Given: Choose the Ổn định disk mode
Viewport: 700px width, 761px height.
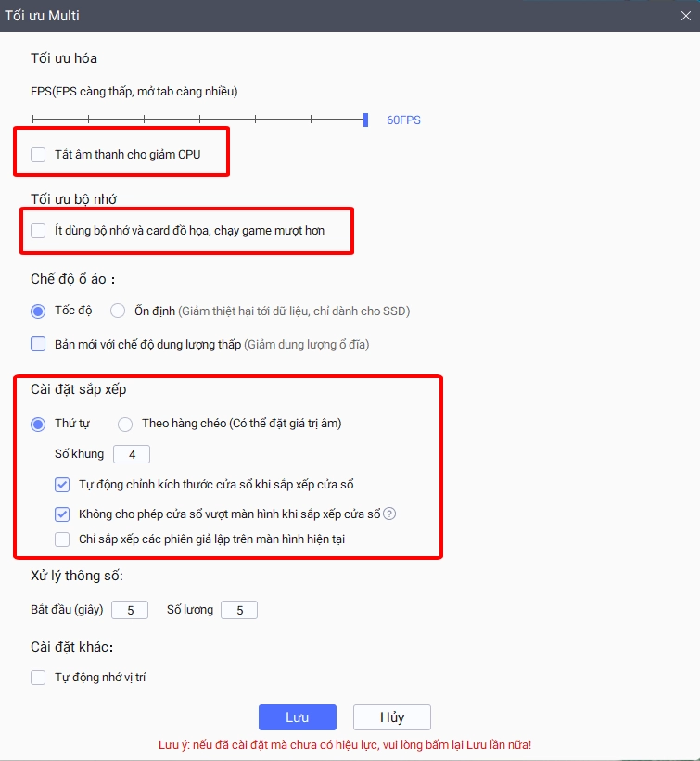Looking at the screenshot, I should pyautogui.click(x=118, y=311).
